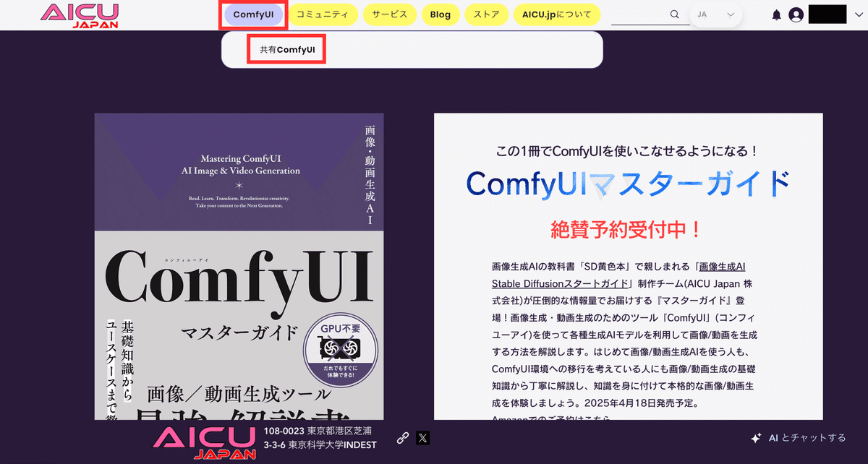Click the AICU Japan logo in header
868x464 pixels.
pos(80,16)
